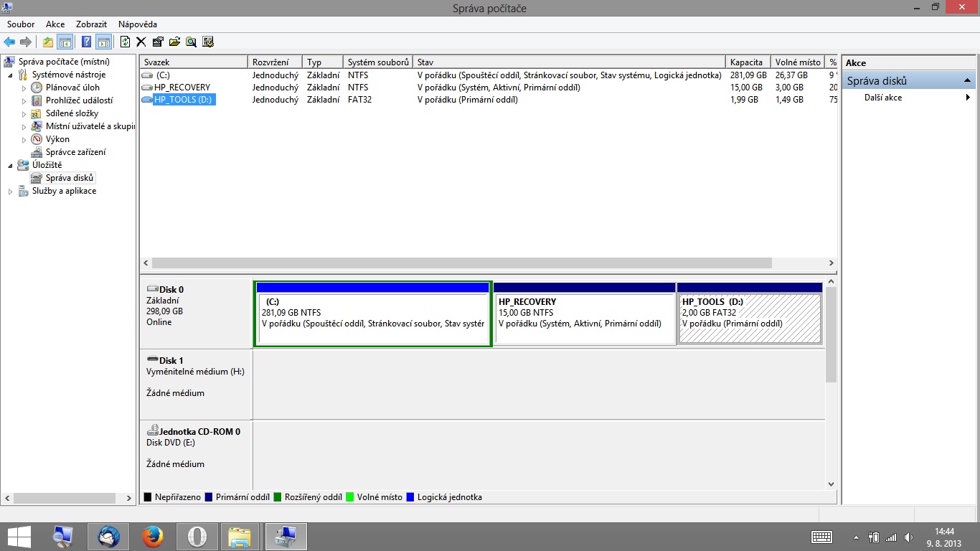The height and width of the screenshot is (551, 980).
Task: Open the Akce menu
Action: click(55, 24)
